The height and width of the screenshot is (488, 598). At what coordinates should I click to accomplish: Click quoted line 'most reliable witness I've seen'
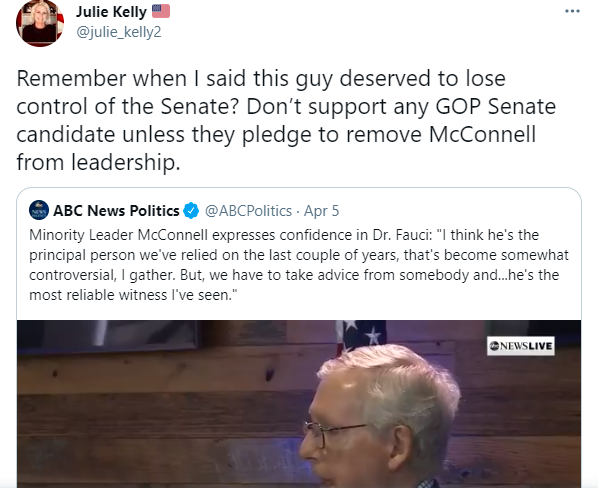(x=133, y=295)
